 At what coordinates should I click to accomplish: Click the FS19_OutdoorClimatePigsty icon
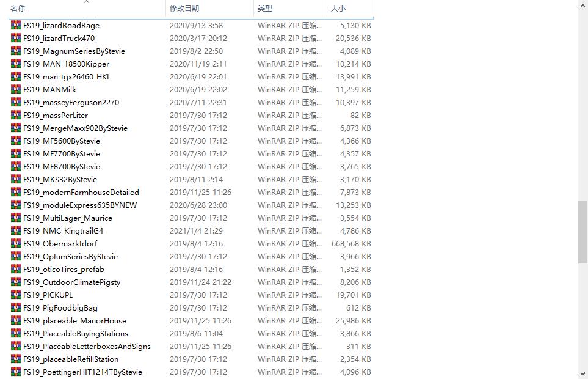click(16, 282)
